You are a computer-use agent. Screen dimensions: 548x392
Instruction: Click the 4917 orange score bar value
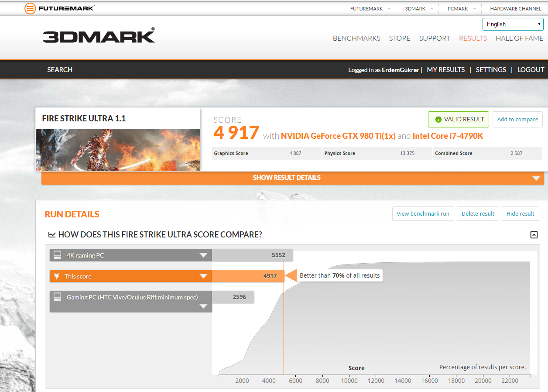click(x=270, y=276)
